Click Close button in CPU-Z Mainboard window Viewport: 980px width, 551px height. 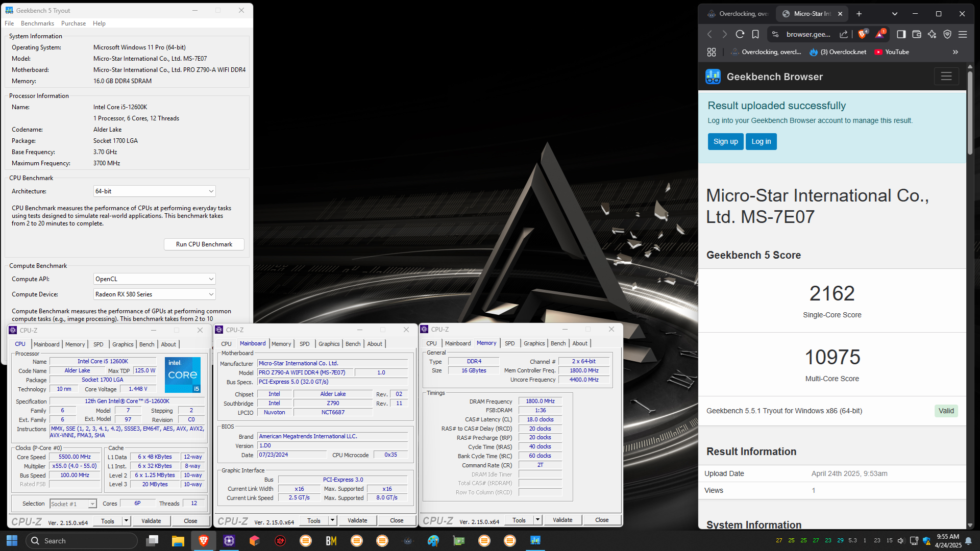tap(397, 520)
